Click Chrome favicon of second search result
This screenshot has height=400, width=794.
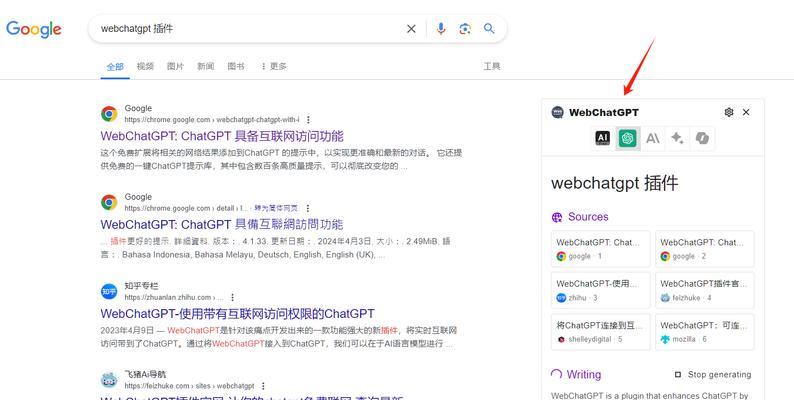(109, 203)
